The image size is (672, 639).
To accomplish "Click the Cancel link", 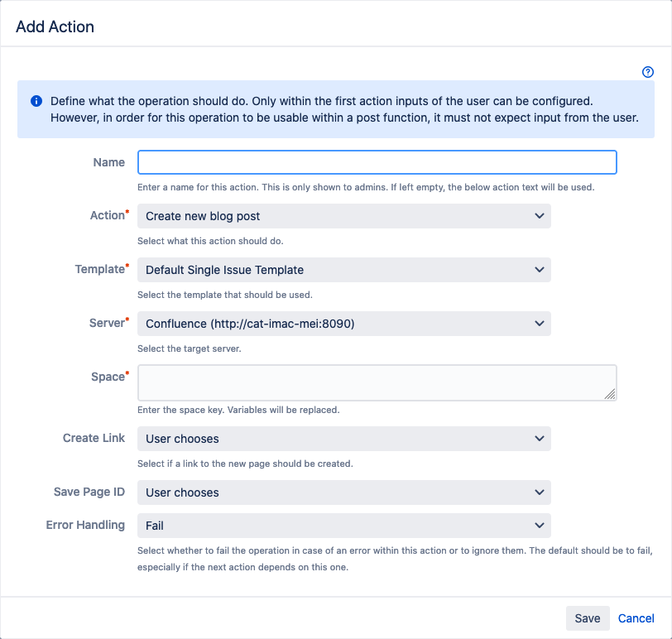I will pos(636,618).
